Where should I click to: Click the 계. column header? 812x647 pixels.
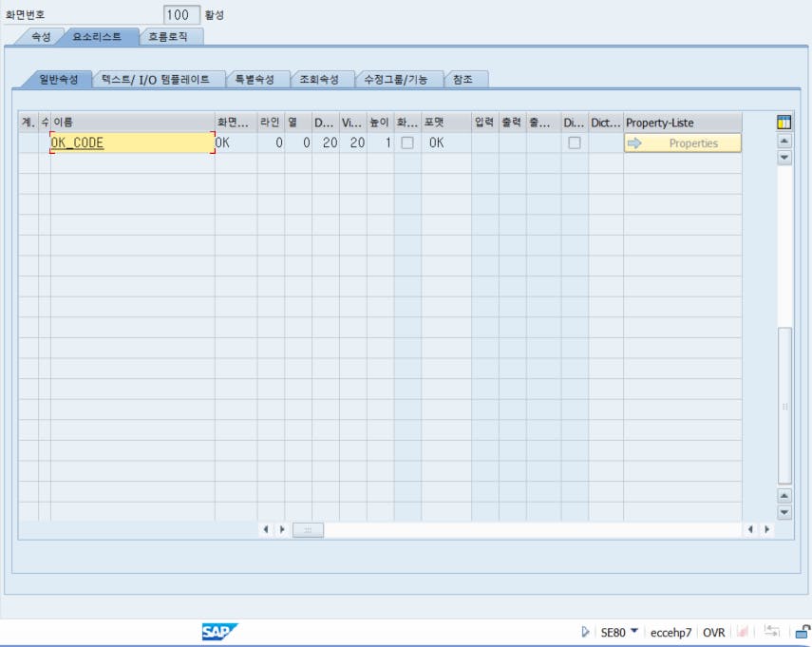[x=28, y=123]
